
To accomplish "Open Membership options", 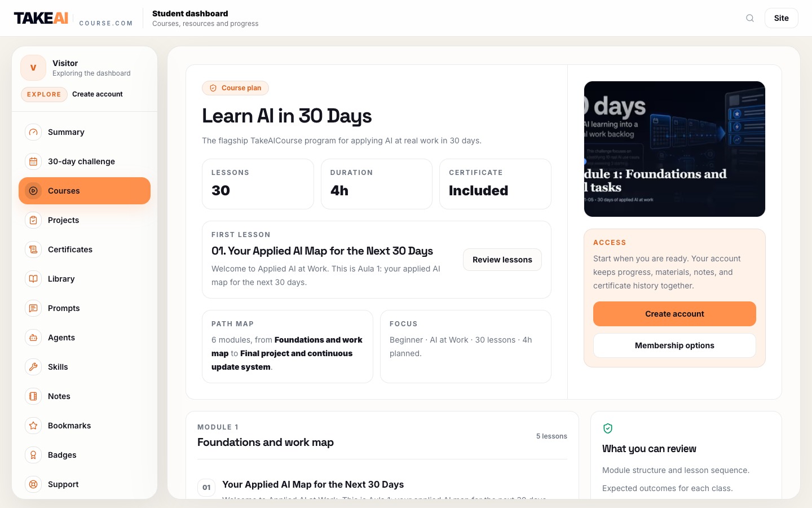I will click(674, 345).
